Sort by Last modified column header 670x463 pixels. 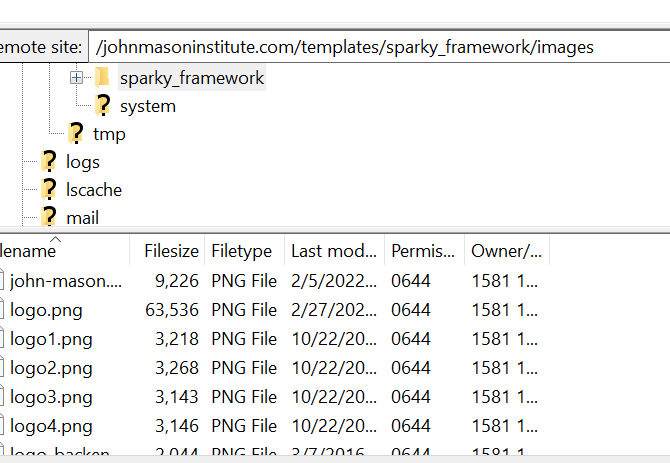point(335,251)
